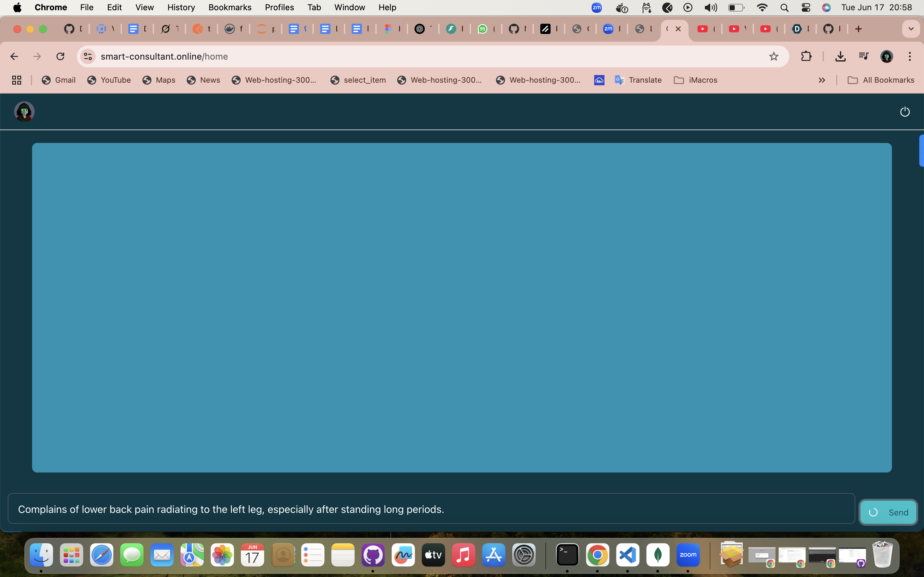The width and height of the screenshot is (924, 577).
Task: Open the Bookmarks menu in menu bar
Action: pyautogui.click(x=229, y=8)
